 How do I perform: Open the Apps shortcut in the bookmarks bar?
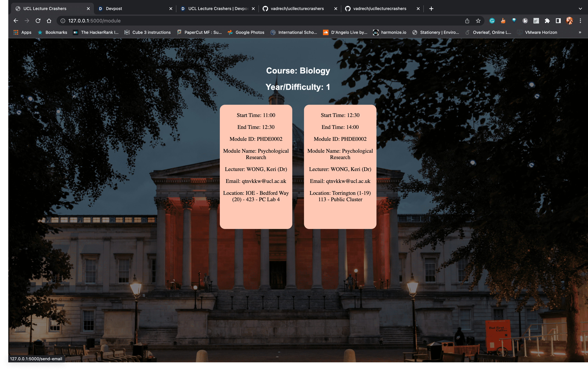pyautogui.click(x=22, y=32)
